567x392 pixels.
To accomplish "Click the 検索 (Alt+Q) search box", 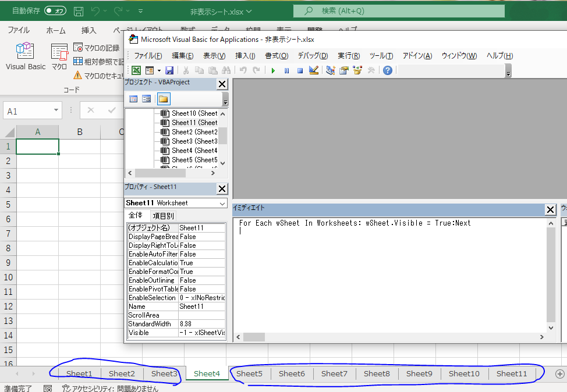I will tap(399, 11).
